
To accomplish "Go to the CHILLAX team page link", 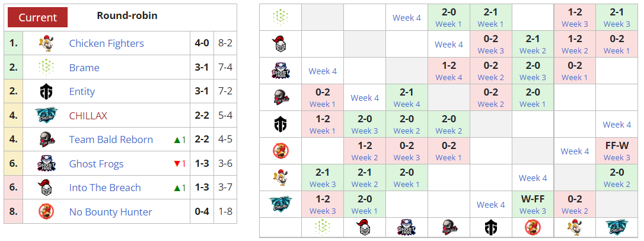I will pos(88,116).
